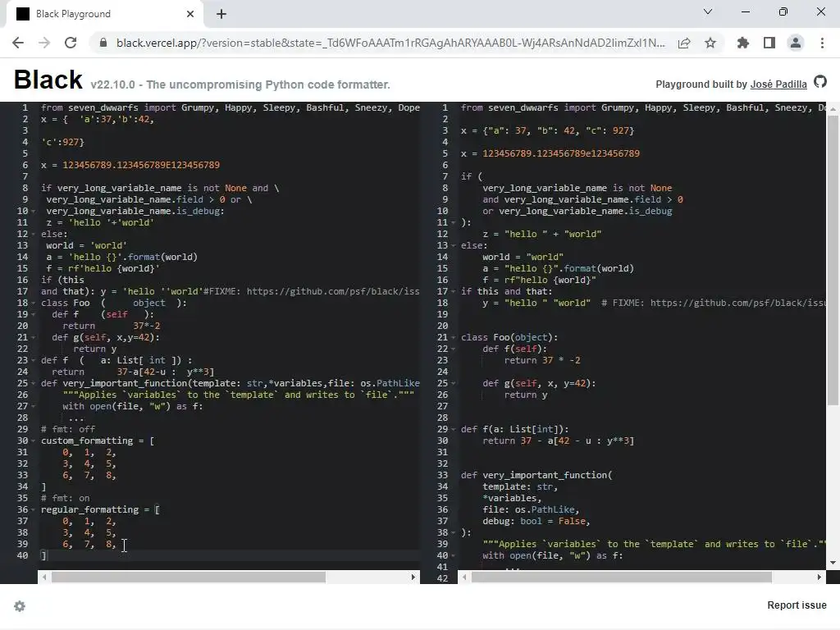This screenshot has height=630, width=840.
Task: Click left editor scroll left arrow
Action: click(x=44, y=577)
